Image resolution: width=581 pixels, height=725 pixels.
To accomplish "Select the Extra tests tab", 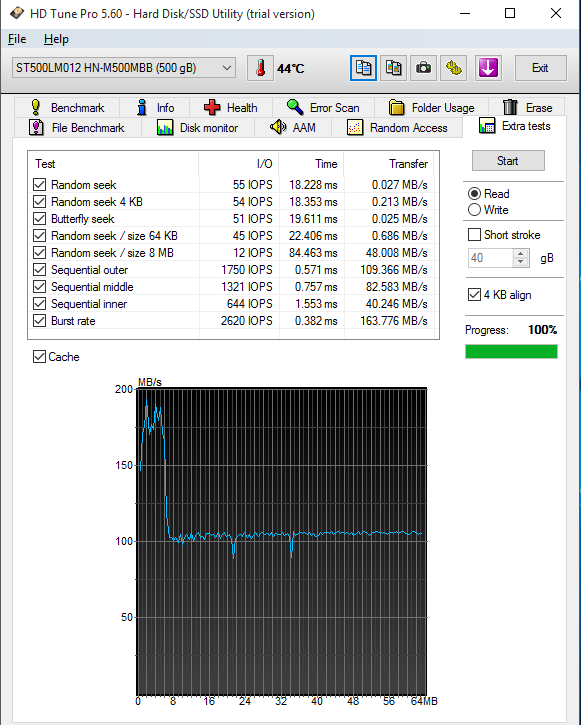I will click(x=514, y=126).
